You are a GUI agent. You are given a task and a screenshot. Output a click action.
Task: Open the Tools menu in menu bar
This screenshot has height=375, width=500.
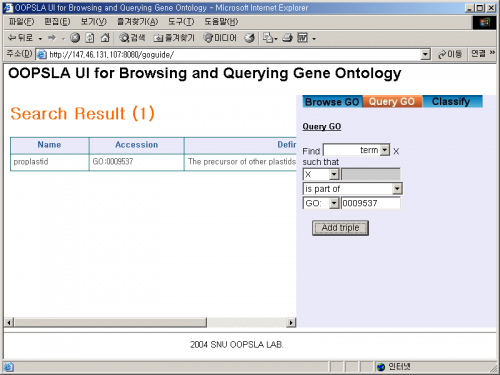pyautogui.click(x=181, y=22)
